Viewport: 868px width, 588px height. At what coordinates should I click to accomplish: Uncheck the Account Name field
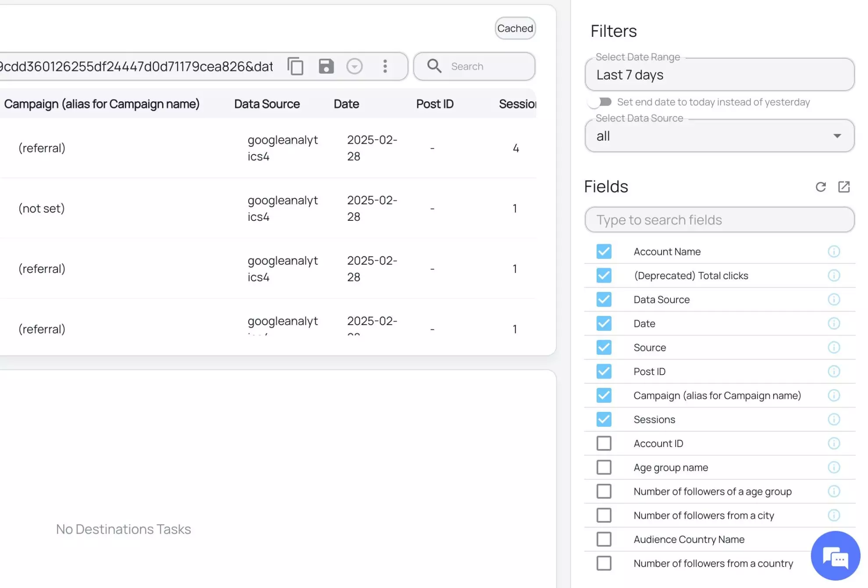click(604, 251)
